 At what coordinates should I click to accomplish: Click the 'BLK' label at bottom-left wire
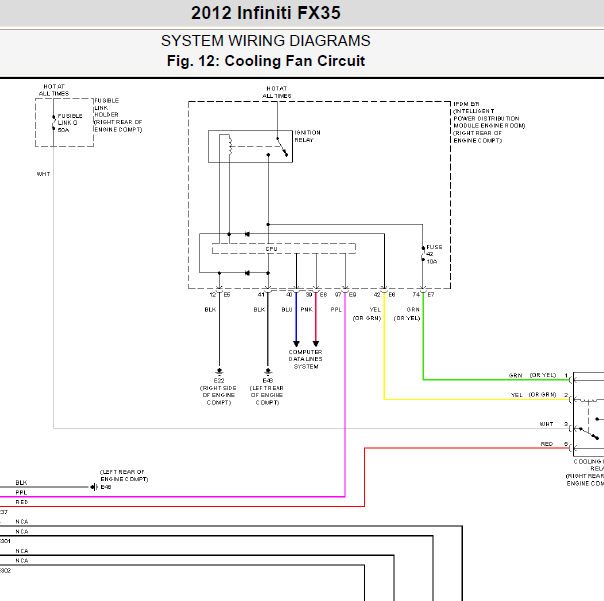pyautogui.click(x=22, y=482)
